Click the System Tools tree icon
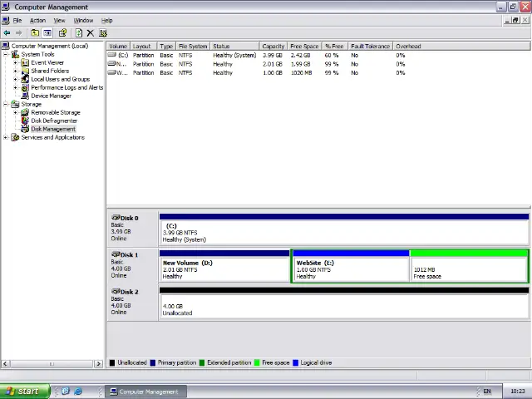The image size is (532, 399). [x=15, y=54]
